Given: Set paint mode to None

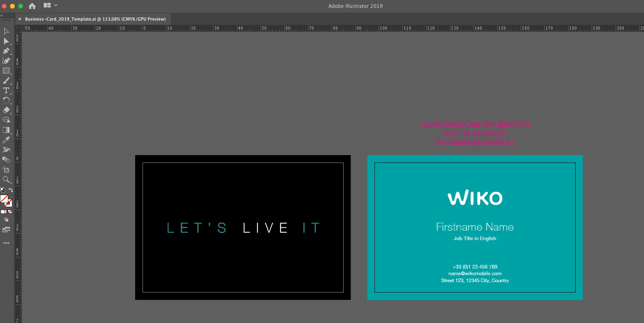Looking at the screenshot, I should [x=10, y=212].
